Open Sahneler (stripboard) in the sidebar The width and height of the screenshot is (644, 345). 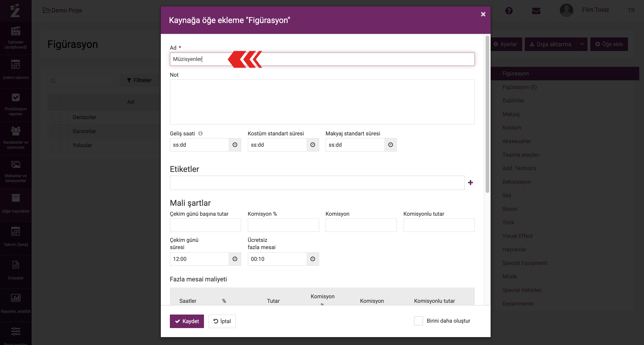tap(16, 38)
